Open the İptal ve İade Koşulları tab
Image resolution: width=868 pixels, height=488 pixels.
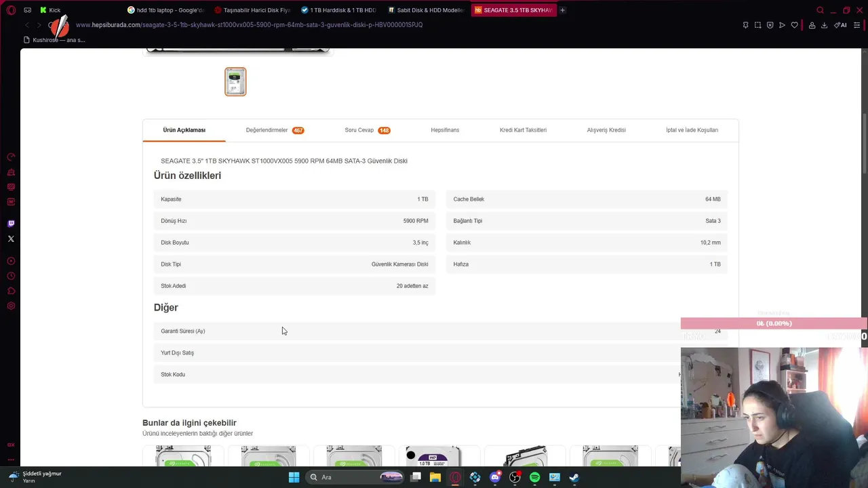(692, 130)
